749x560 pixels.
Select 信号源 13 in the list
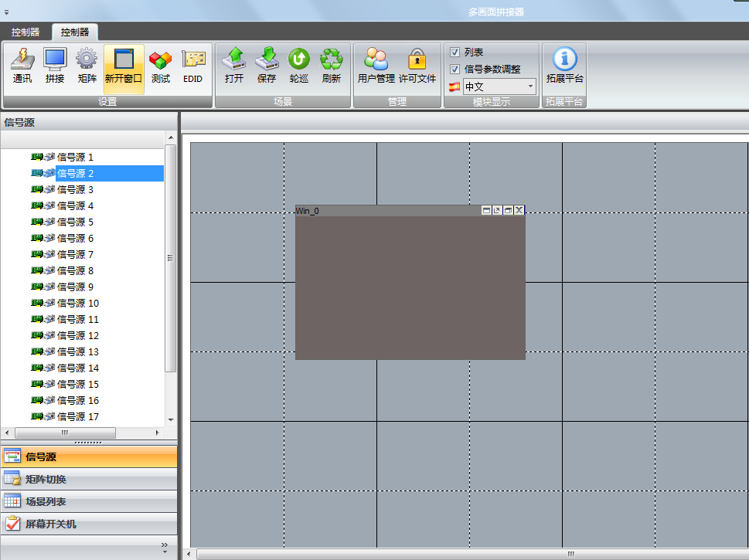(x=78, y=352)
